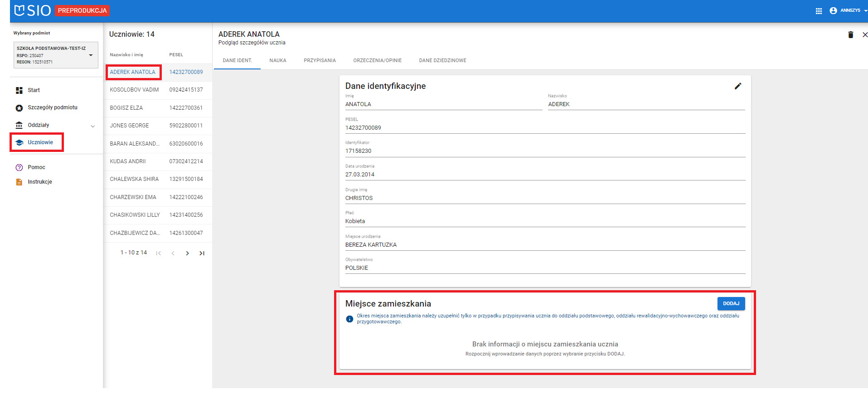Image resolution: width=868 pixels, height=414 pixels.
Task: Delete student with the trash icon
Action: 851,35
